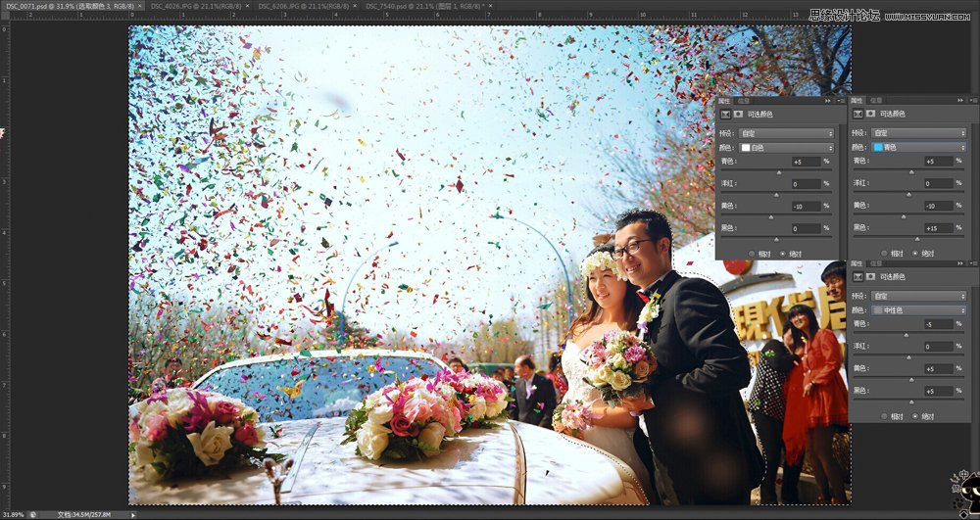Screen dimensions: 980x520
Task: Click the mask icon in the 白色 panel
Action: [x=738, y=115]
